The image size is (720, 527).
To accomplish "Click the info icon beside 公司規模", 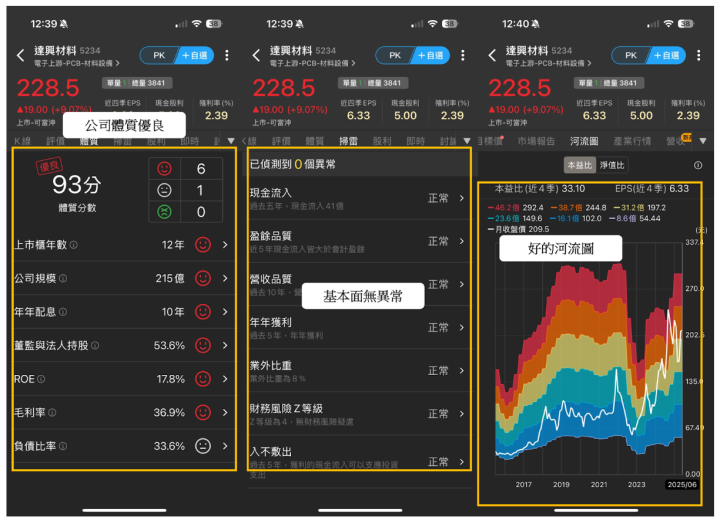I will tap(63, 278).
